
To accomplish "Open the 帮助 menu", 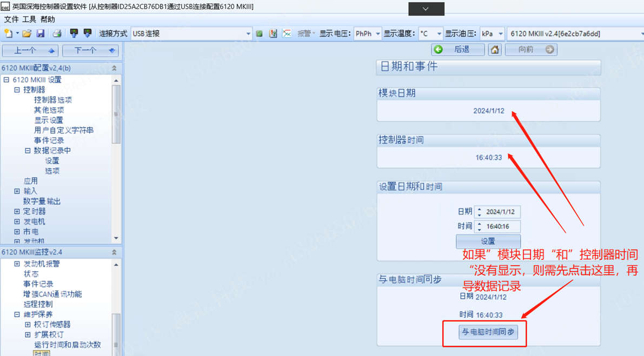I will coord(47,19).
